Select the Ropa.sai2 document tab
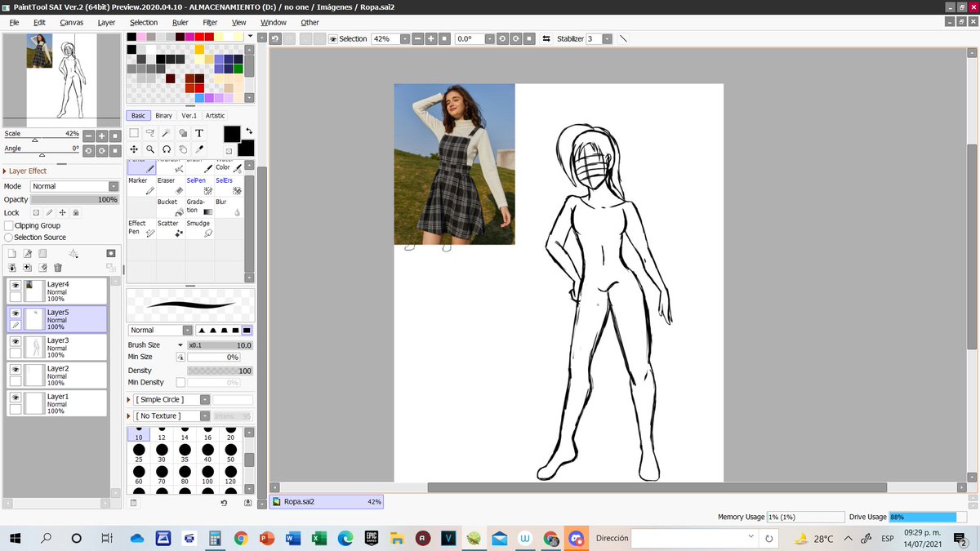The image size is (980, 551). tap(326, 502)
